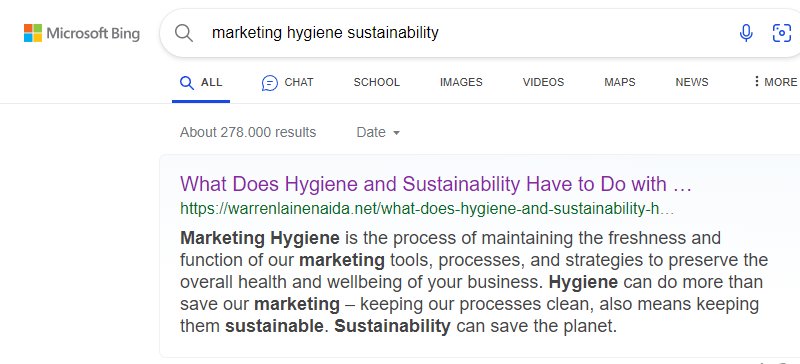Click the 'About 278.000 results' text
Screen dimensions: 800x364
(248, 133)
